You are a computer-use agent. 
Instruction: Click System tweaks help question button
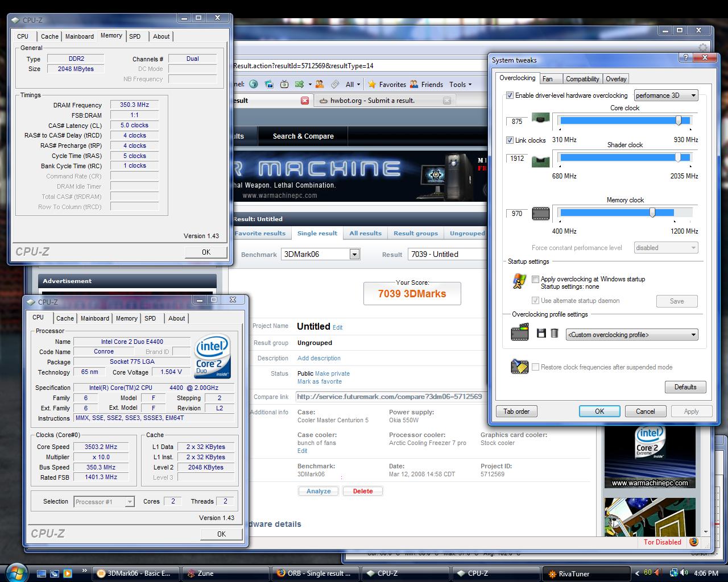685,58
